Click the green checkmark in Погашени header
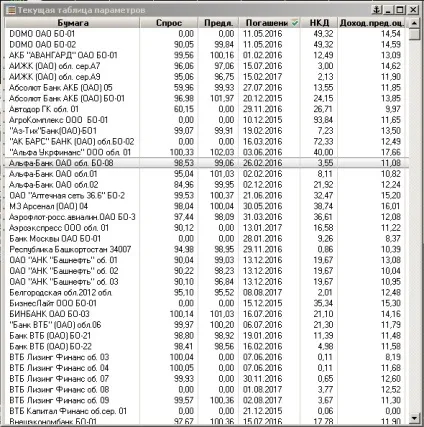The height and width of the screenshot is (427, 424). click(x=295, y=23)
